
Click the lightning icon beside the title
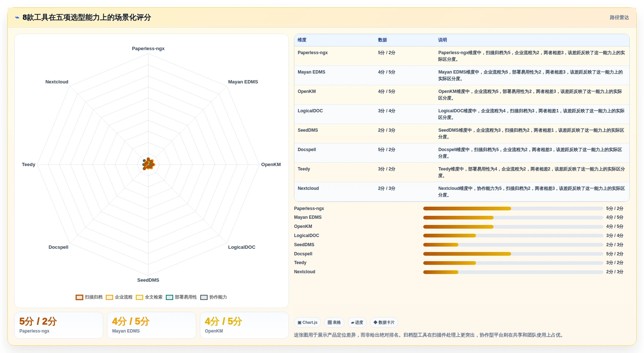[17, 18]
